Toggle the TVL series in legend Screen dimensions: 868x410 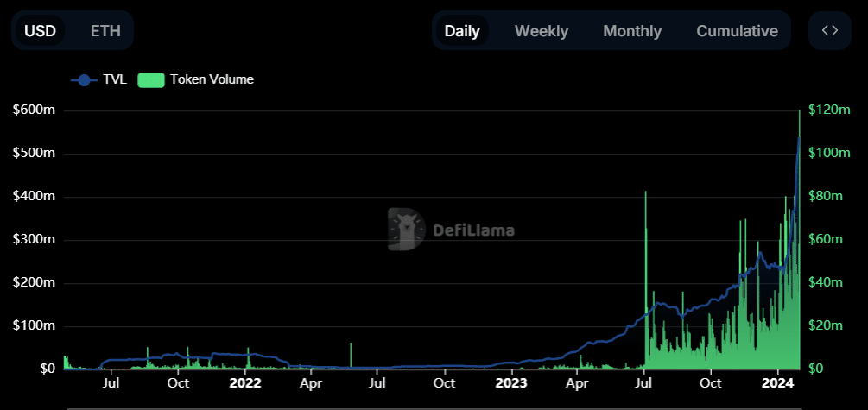tap(99, 79)
